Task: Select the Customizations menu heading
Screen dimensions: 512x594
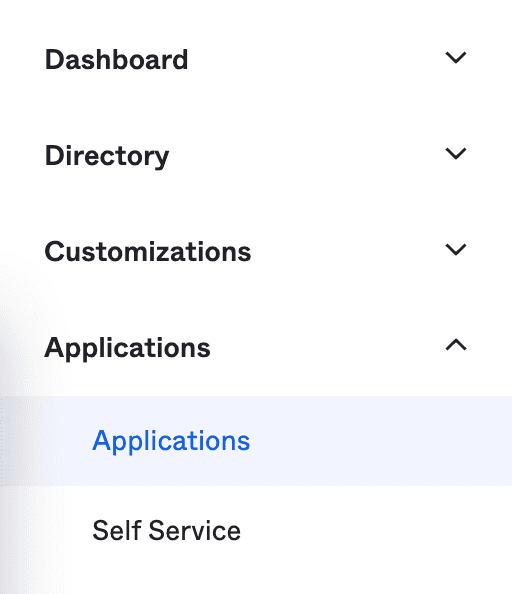Action: tap(148, 252)
